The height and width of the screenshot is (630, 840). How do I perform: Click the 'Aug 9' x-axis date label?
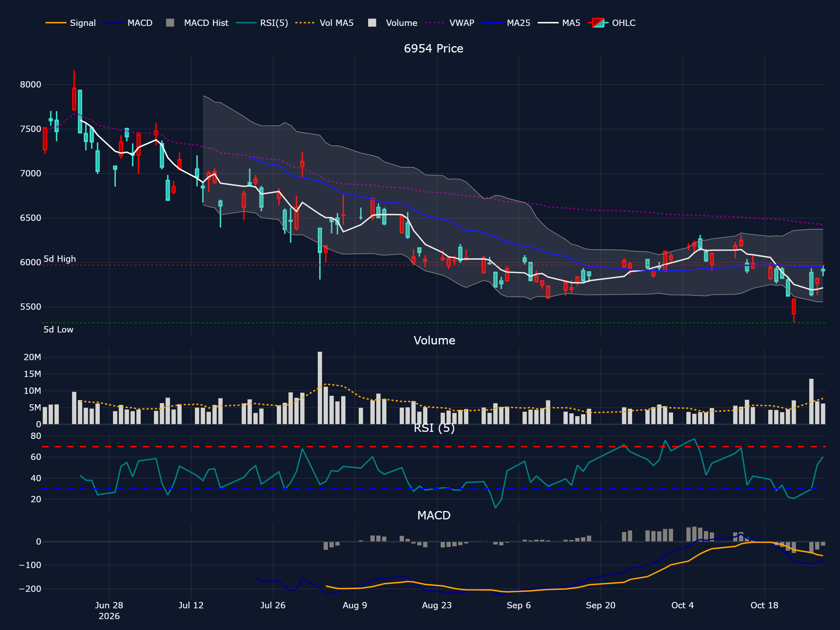355,605
